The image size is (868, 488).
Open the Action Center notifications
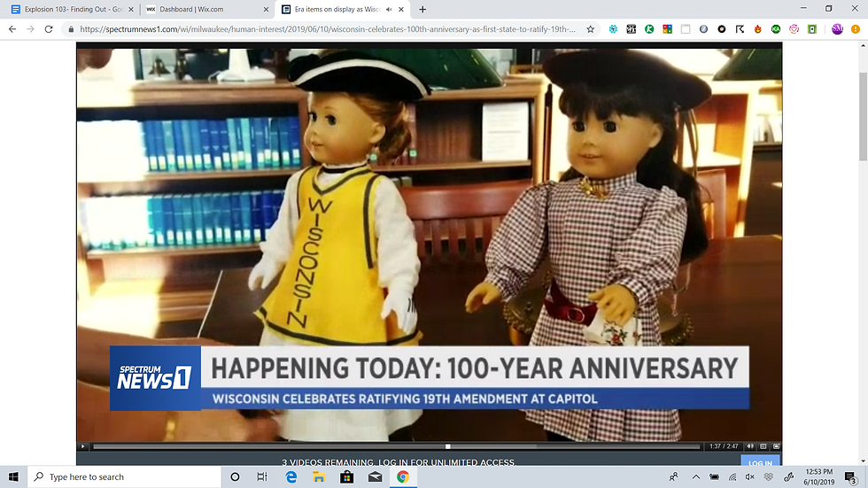(851, 477)
